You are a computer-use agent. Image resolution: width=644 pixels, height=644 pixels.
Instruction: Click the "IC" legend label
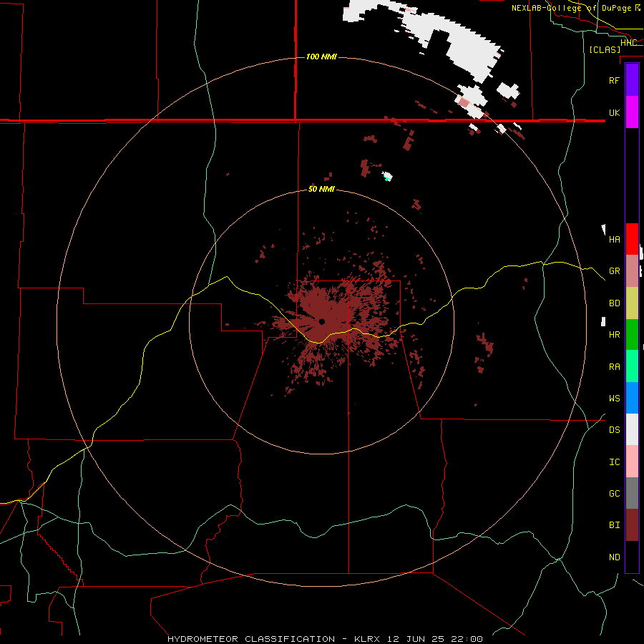[x=614, y=462]
